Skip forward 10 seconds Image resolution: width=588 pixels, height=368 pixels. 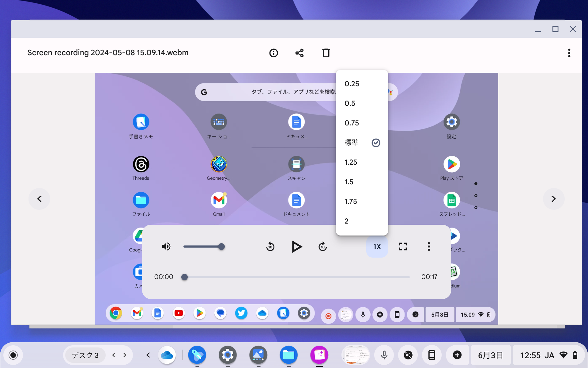pyautogui.click(x=322, y=247)
